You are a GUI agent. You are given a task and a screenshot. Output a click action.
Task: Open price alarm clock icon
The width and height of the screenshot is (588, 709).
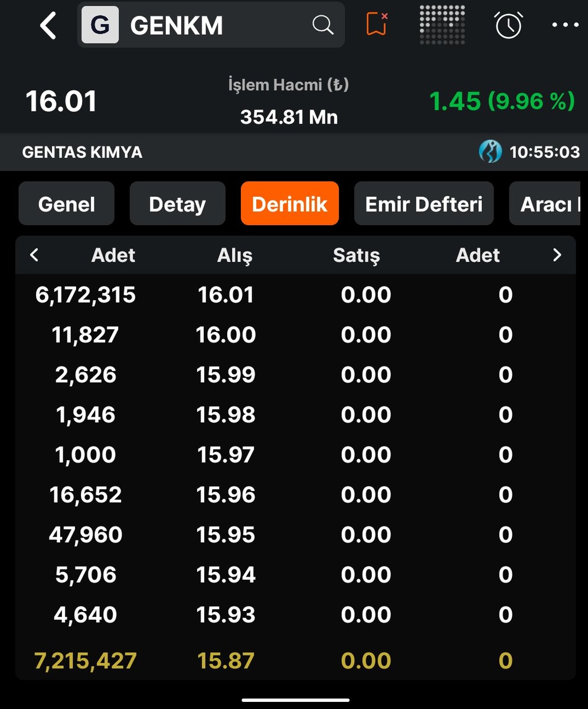pyautogui.click(x=508, y=25)
